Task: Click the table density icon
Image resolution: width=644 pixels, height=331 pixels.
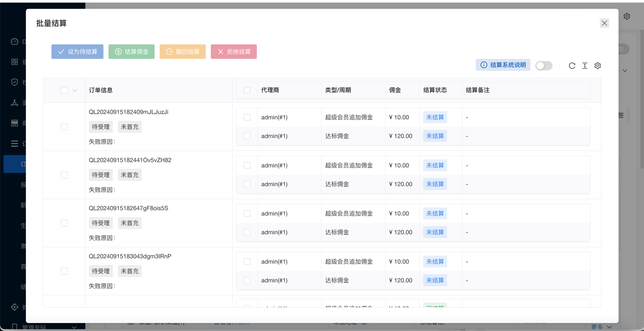Action: 585,66
